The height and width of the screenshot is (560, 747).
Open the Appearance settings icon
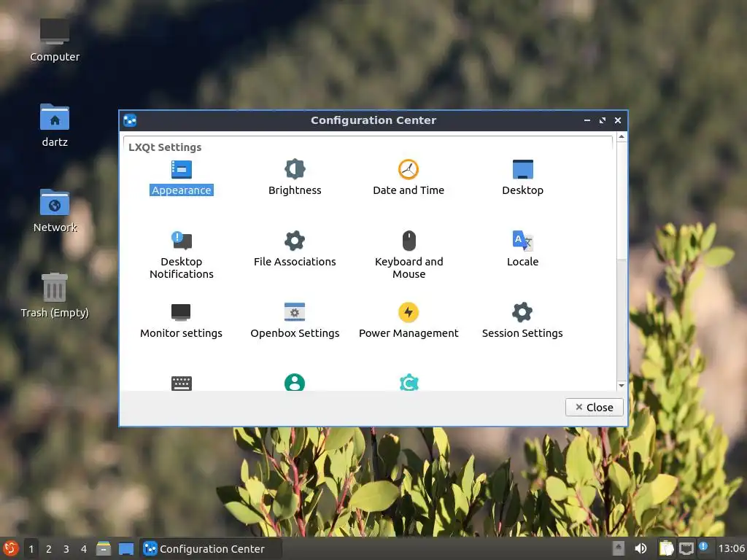click(181, 169)
